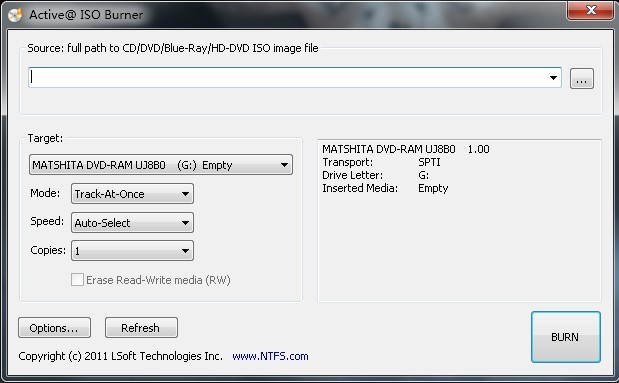
Task: Refresh the drive list
Action: point(141,328)
